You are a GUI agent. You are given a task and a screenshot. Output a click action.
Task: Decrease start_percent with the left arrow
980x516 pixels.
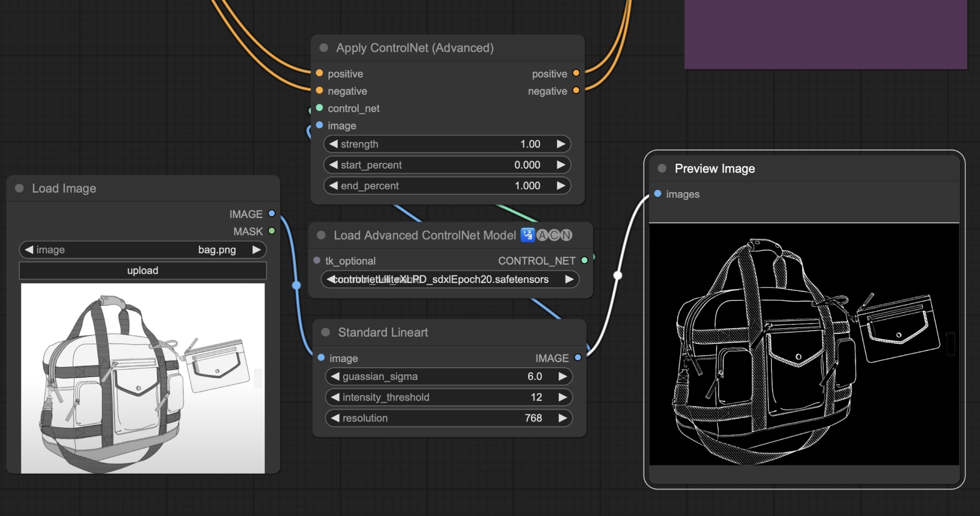click(x=333, y=165)
